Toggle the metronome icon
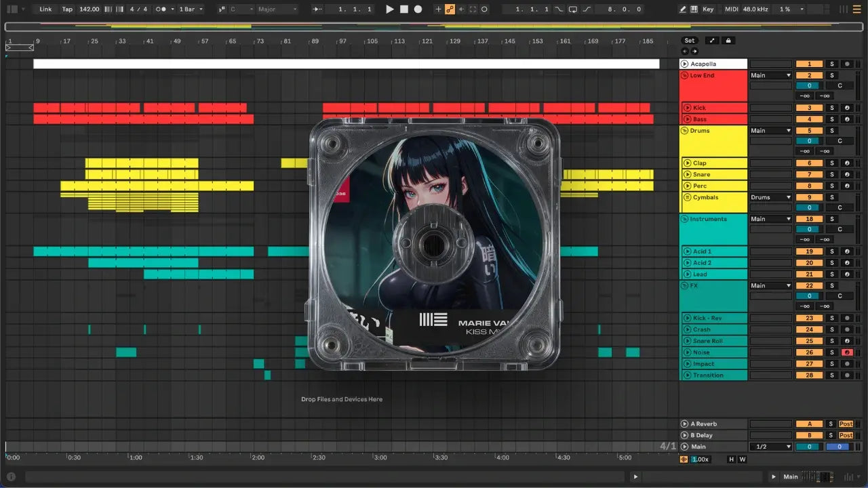This screenshot has height=488, width=868. (162, 9)
